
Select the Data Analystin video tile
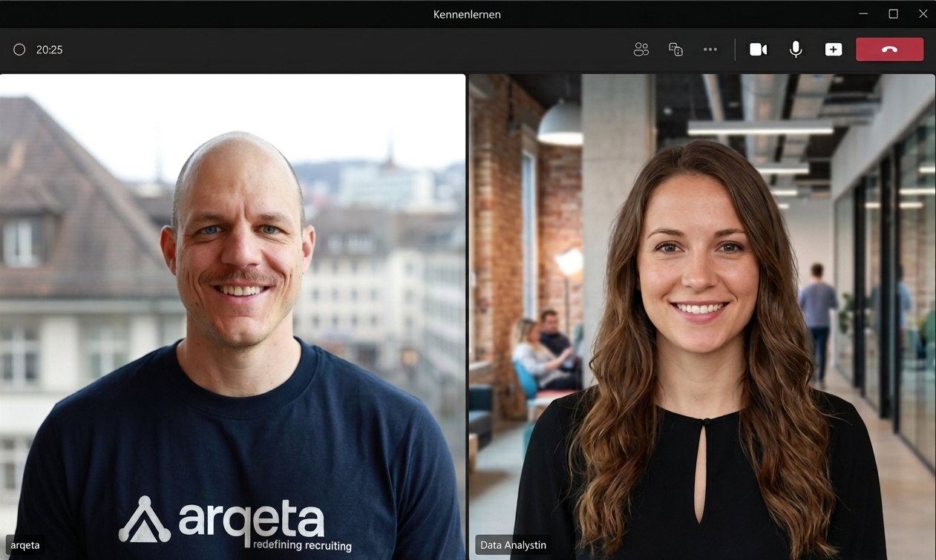tap(702, 317)
